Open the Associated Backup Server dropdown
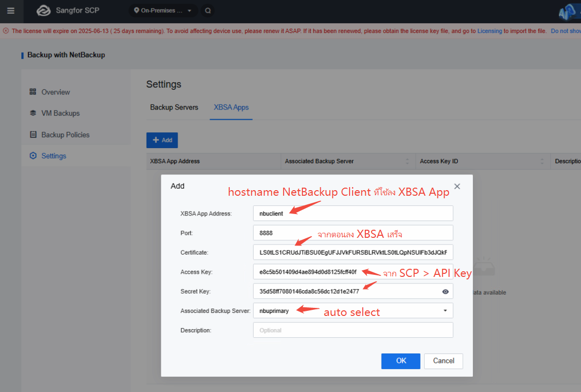This screenshot has height=392, width=581. (353, 310)
